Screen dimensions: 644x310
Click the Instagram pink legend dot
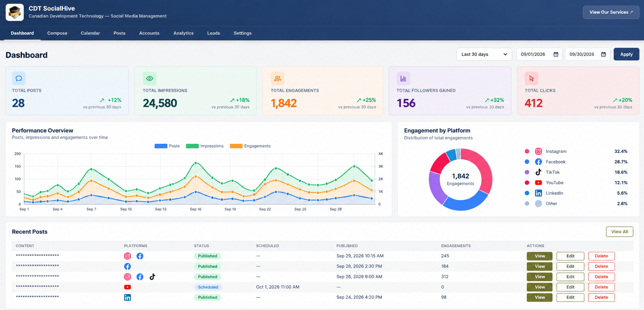tap(527, 151)
